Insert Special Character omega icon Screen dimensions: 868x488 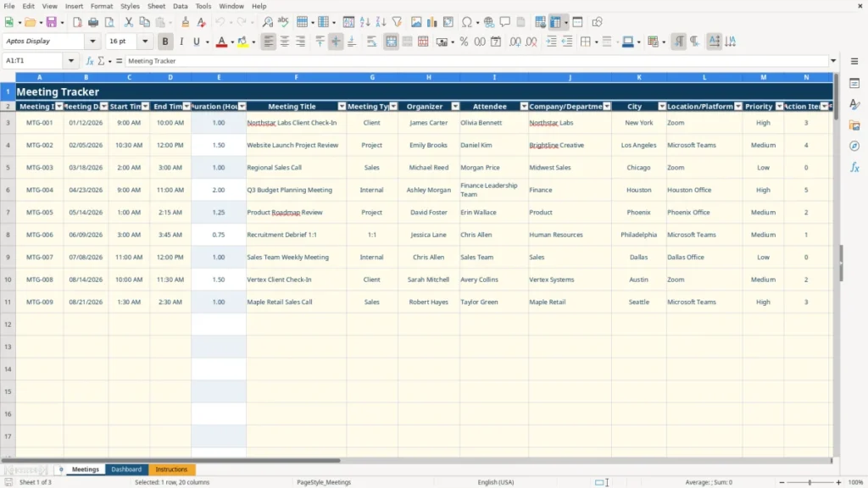[467, 22]
